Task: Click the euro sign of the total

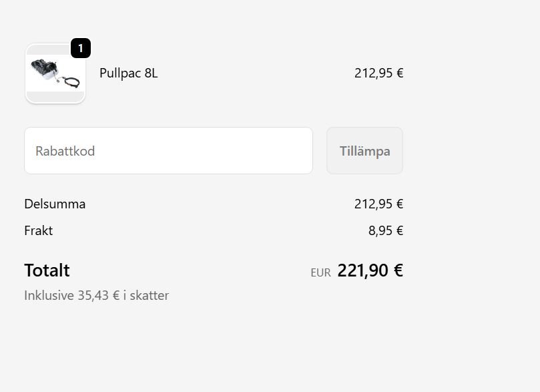Action: pyautogui.click(x=398, y=270)
